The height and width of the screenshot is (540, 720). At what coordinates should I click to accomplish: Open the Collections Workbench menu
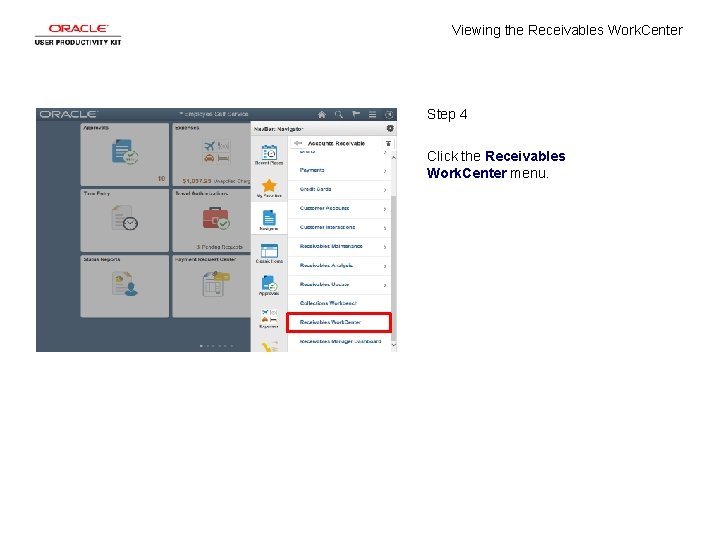(339, 304)
